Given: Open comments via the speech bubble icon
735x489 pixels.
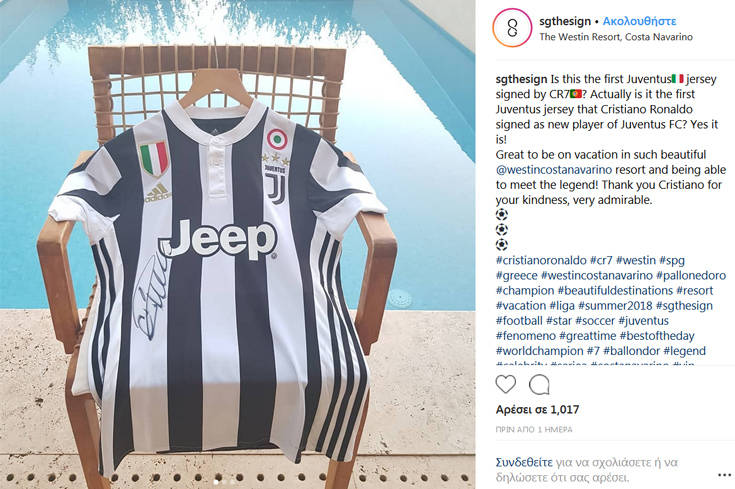Looking at the screenshot, I should (539, 384).
